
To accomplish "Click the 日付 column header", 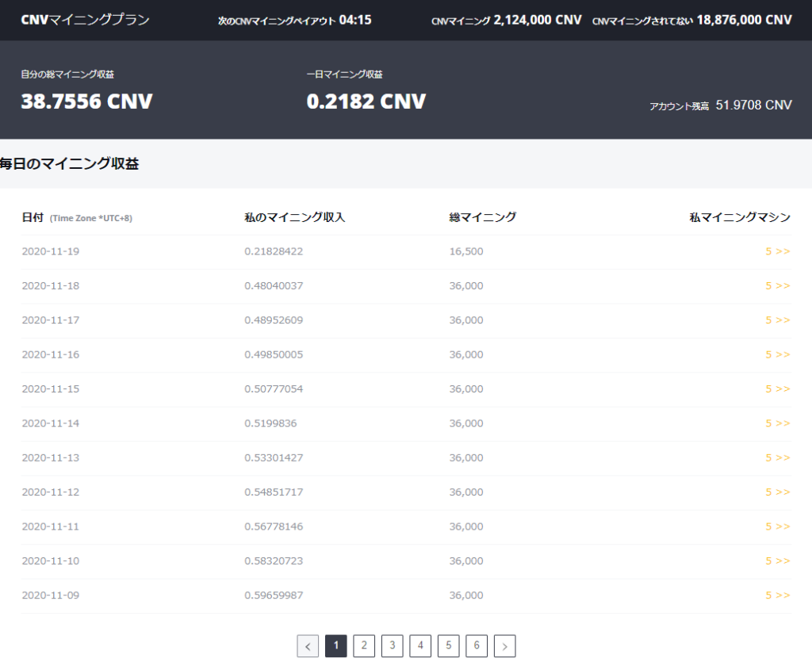I will [x=33, y=217].
